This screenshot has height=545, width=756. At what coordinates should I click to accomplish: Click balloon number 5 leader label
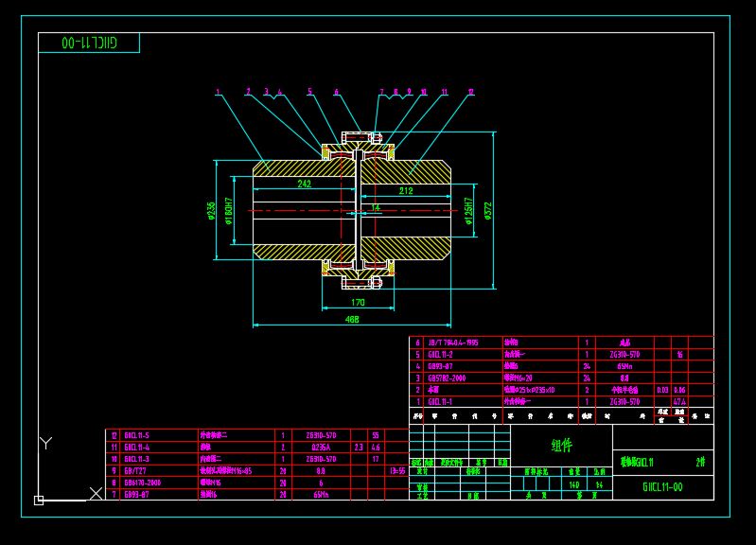309,91
